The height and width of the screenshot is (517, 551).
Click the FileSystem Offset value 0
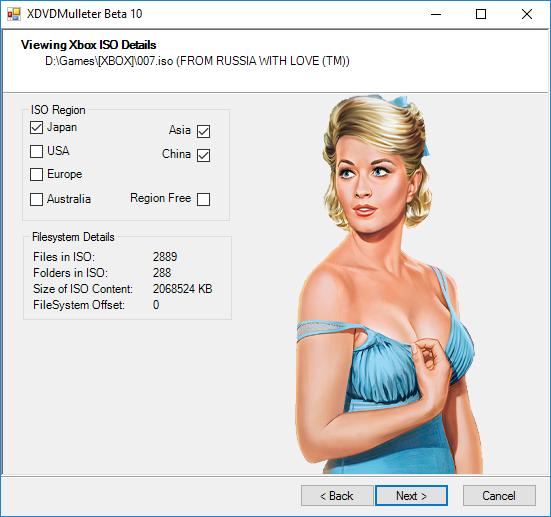click(x=156, y=305)
